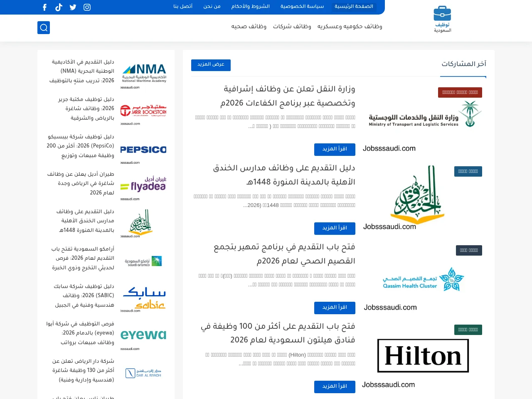Open Qassim Health Cluster post thumbnail

[422, 278]
